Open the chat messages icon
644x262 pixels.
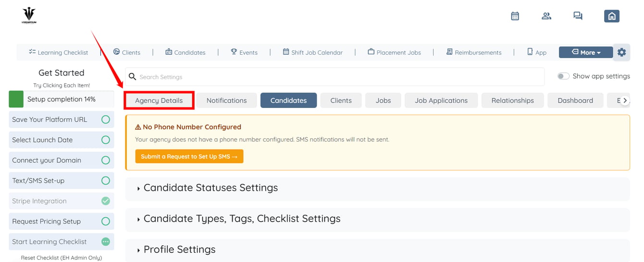(578, 16)
